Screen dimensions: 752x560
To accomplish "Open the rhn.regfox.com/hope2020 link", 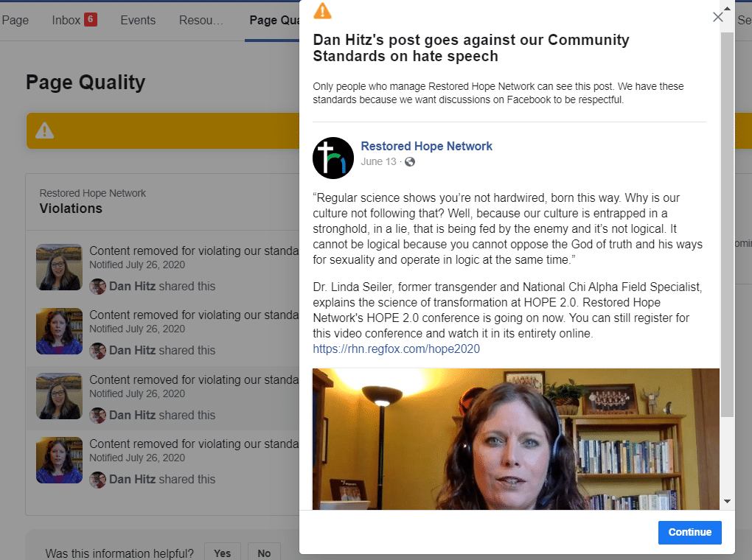I will (396, 349).
